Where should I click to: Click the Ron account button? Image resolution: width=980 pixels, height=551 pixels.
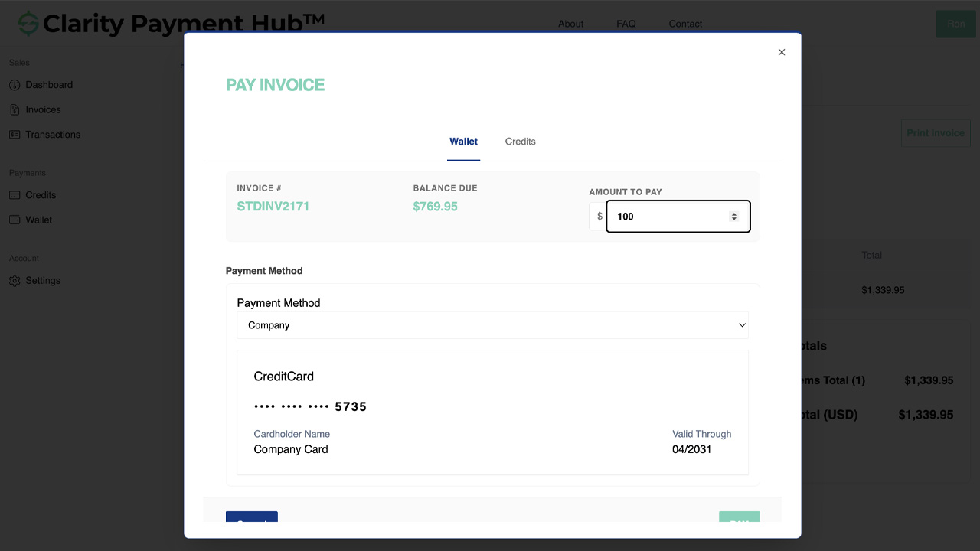(x=955, y=24)
